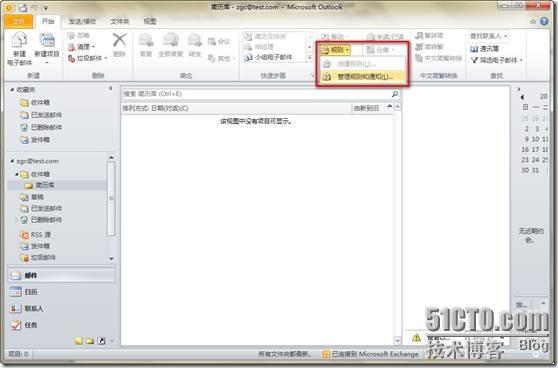Open Clean Up (清理) dropdown
This screenshot has height=368, width=558.
point(81,47)
